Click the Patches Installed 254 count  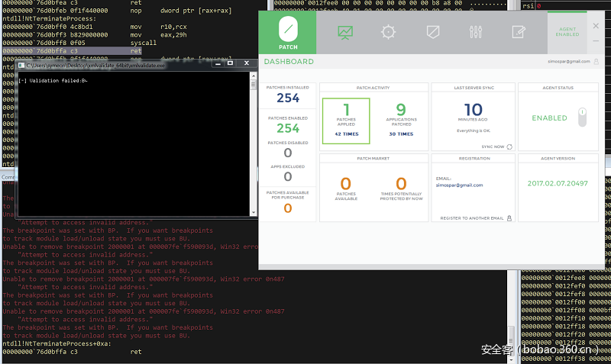pos(288,98)
